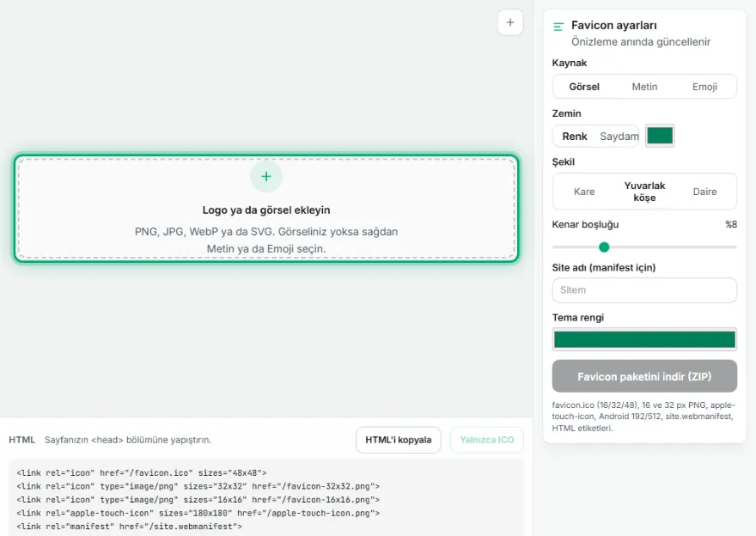Click the PNG, JPG, WebP format hint text
The height and width of the screenshot is (536, 756).
[266, 240]
